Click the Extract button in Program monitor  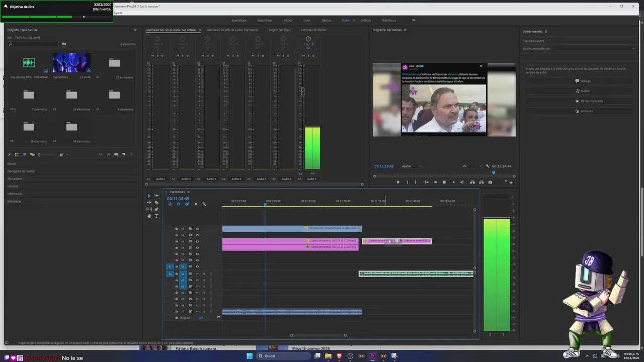(x=481, y=182)
